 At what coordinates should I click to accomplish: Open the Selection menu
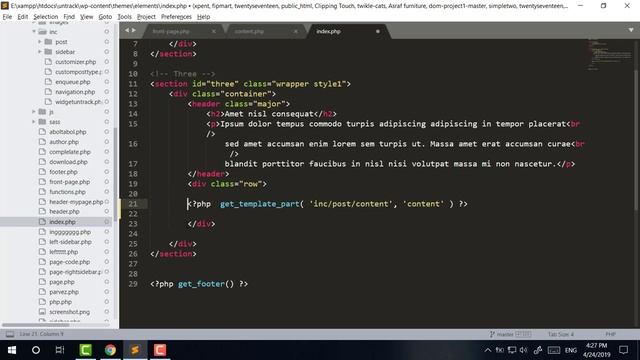pos(46,17)
